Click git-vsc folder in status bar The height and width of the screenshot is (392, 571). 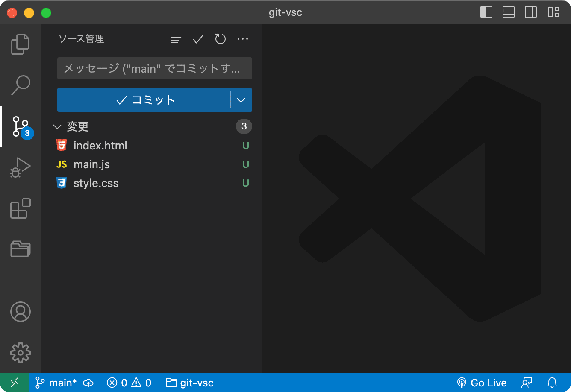click(x=190, y=383)
